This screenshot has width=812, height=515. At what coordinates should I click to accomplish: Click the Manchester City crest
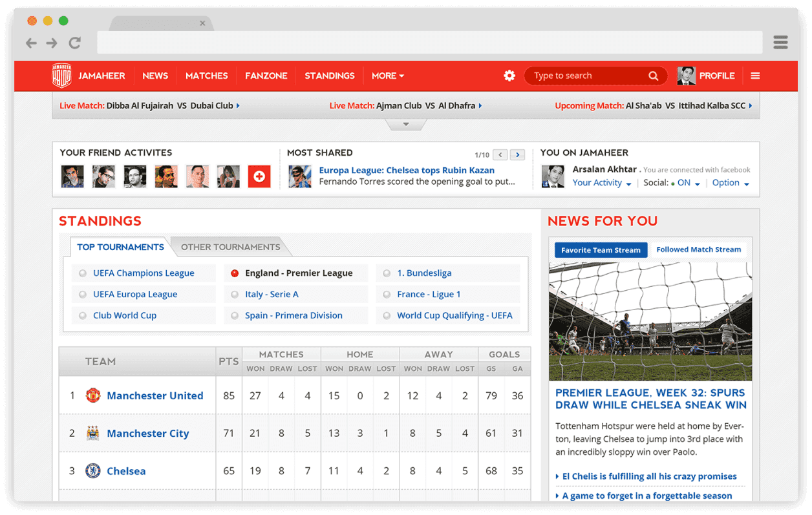(x=93, y=433)
